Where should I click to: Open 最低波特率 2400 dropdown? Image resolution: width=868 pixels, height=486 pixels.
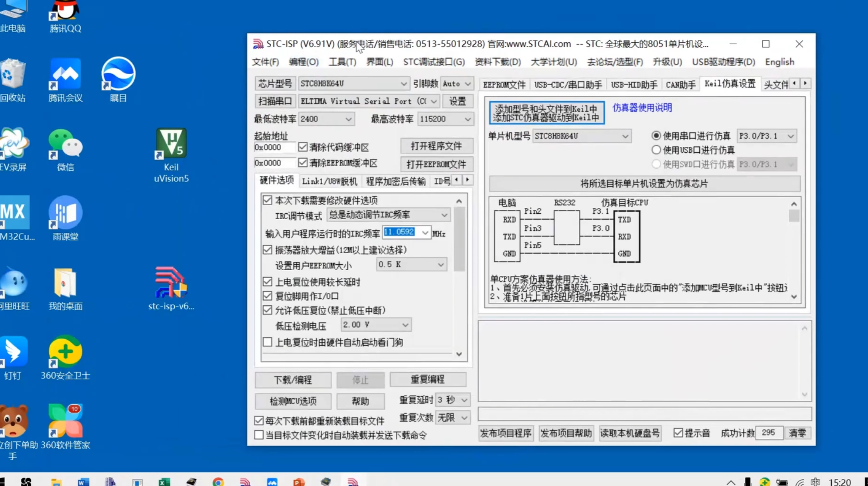(326, 119)
